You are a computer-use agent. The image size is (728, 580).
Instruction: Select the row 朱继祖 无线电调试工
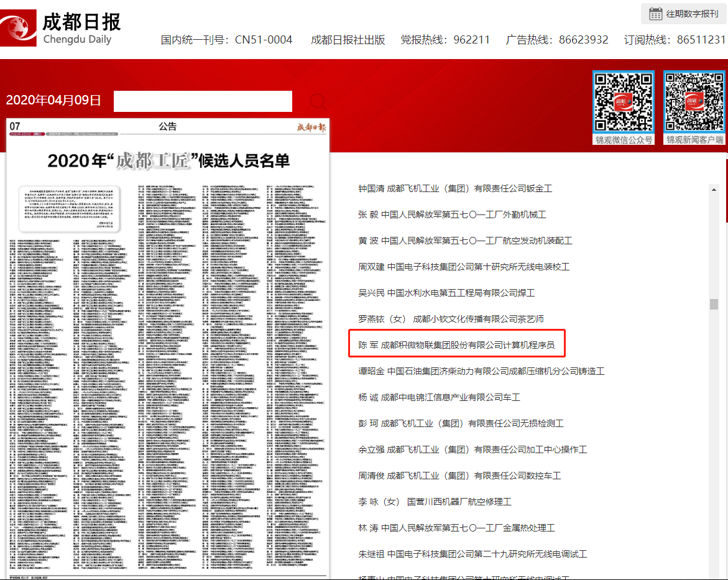click(472, 554)
